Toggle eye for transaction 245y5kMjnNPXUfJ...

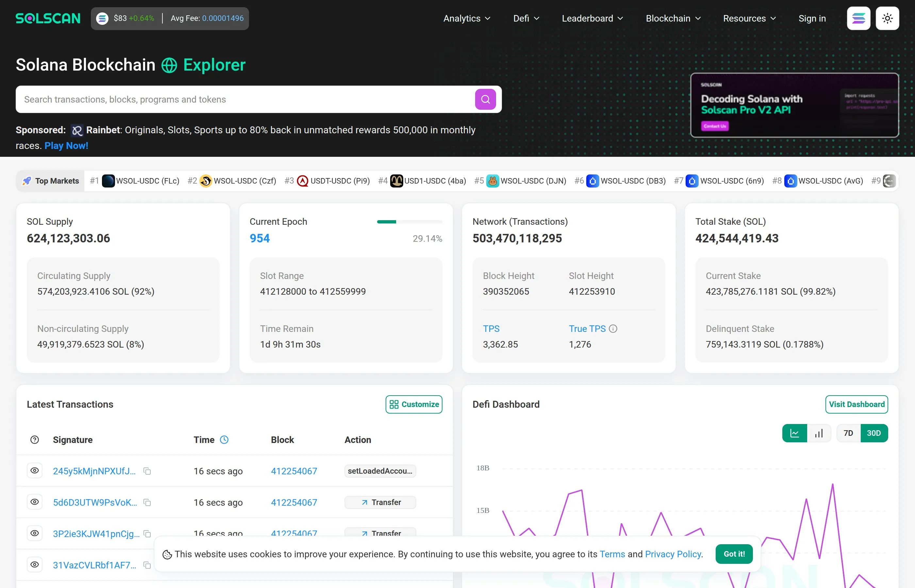pyautogui.click(x=35, y=471)
